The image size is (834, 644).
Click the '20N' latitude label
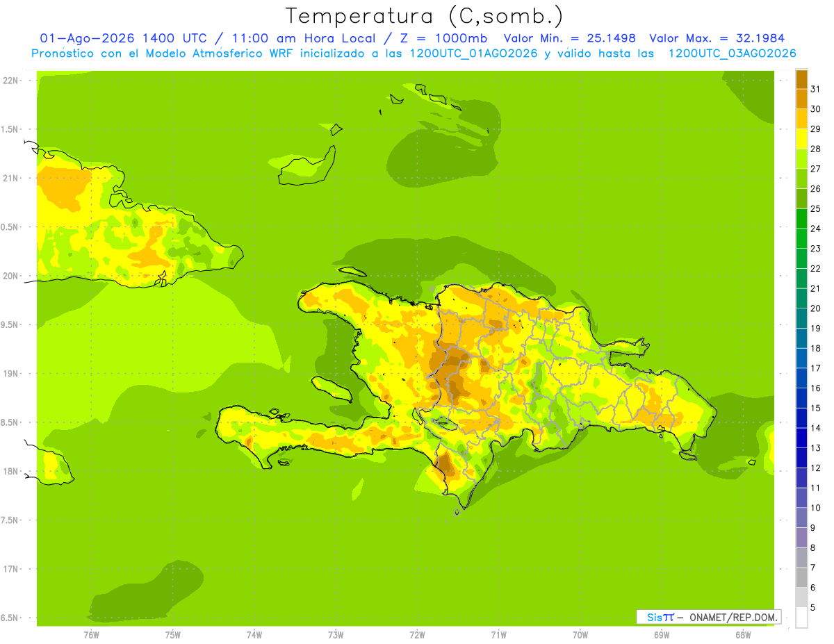(x=10, y=276)
